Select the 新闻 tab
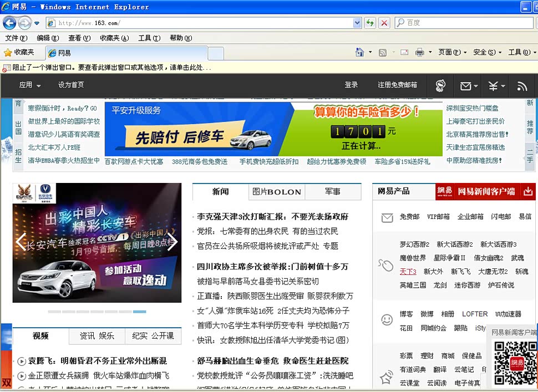 click(220, 192)
